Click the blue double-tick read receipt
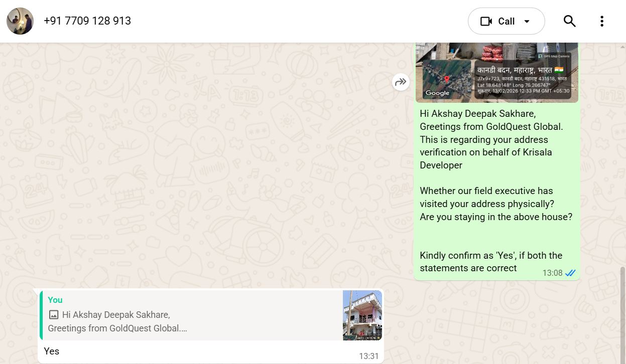 tap(570, 273)
